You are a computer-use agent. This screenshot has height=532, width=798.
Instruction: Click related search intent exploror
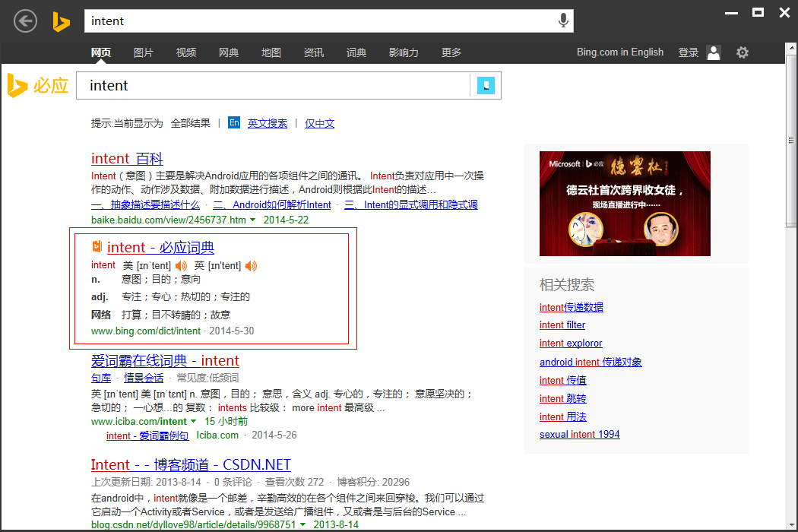(x=571, y=343)
